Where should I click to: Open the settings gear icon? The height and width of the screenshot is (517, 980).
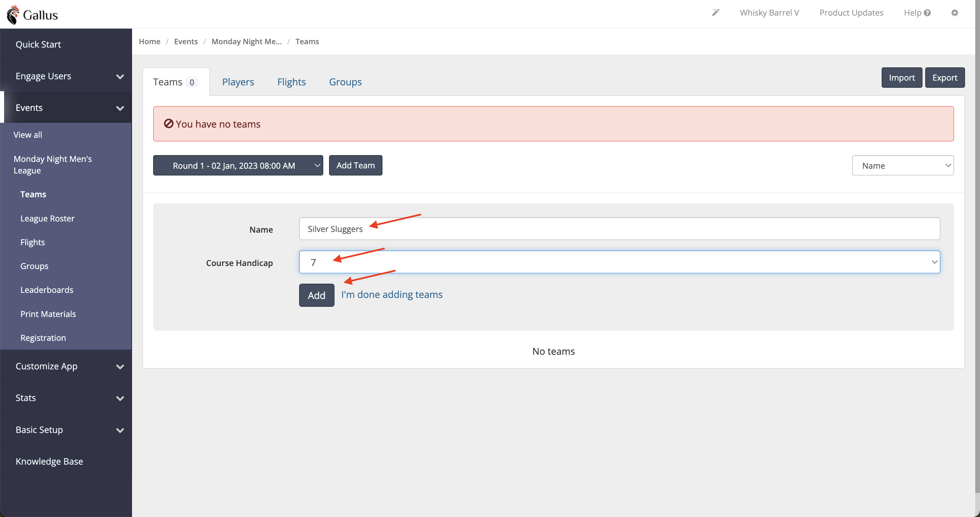point(954,13)
